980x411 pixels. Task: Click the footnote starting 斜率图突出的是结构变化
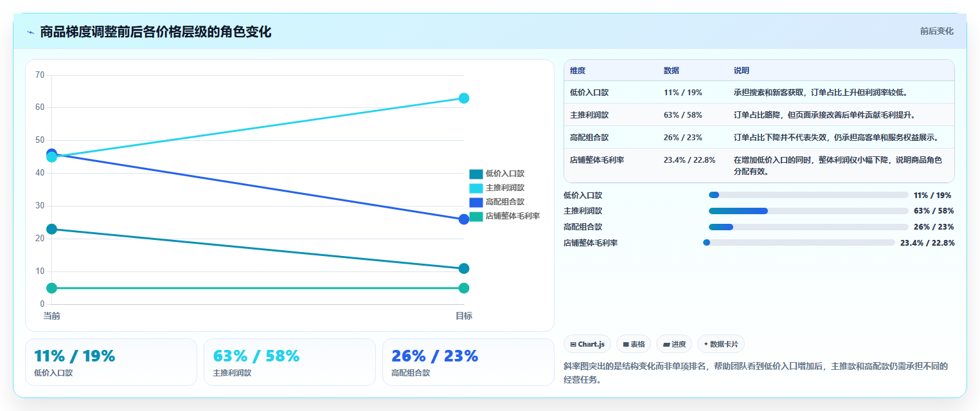(x=756, y=373)
